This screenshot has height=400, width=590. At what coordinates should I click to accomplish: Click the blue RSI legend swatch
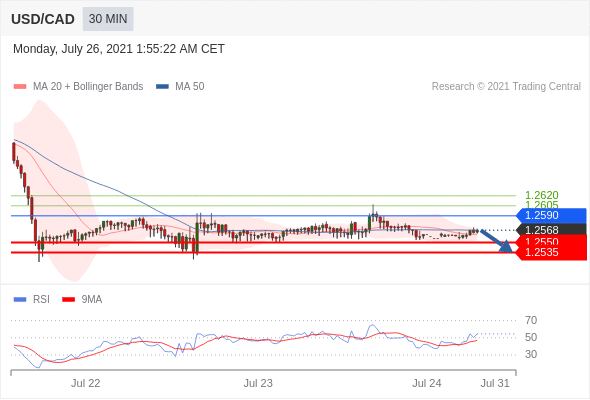20,300
